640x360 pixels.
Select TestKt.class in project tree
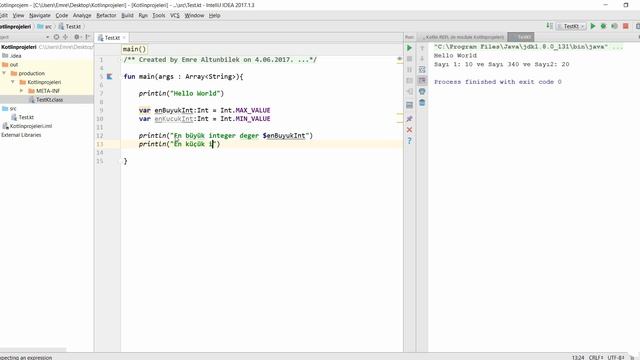47,100
